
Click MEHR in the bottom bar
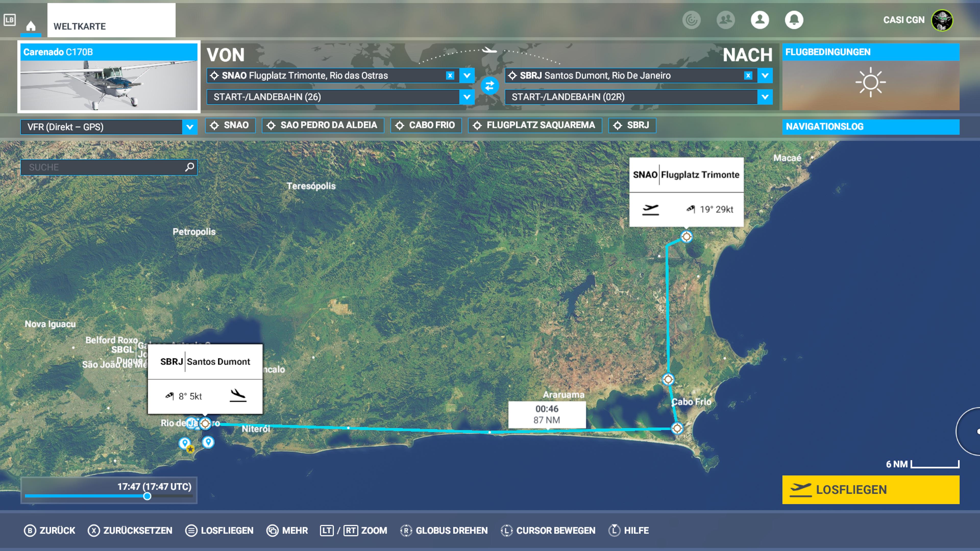287,531
